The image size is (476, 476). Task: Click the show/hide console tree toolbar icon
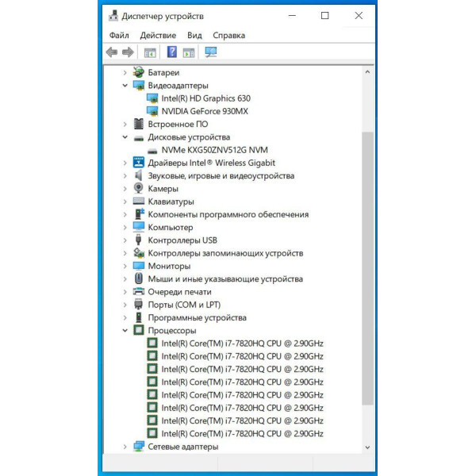point(150,52)
